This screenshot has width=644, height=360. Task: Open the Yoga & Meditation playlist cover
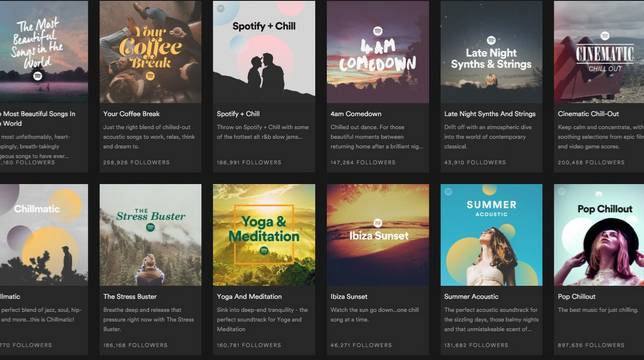pos(264,235)
